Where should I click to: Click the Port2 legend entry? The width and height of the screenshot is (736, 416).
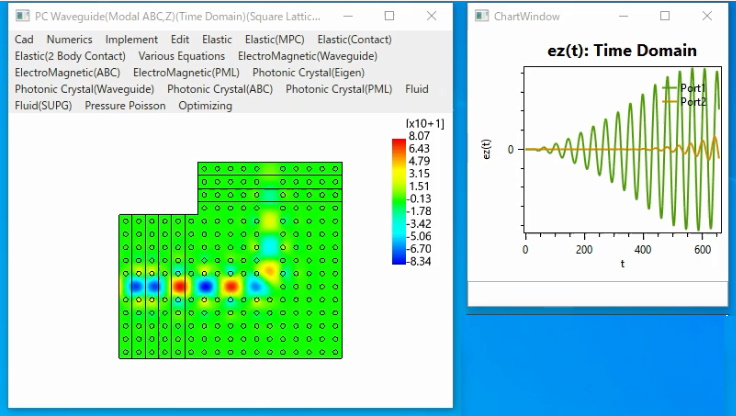click(684, 101)
